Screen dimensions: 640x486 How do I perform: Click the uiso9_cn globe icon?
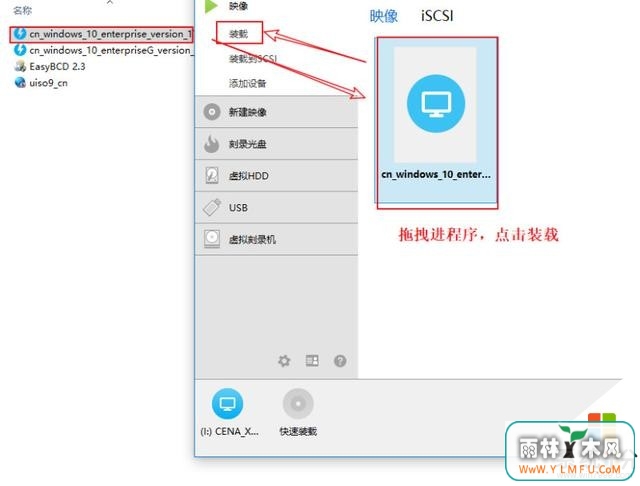click(x=20, y=82)
